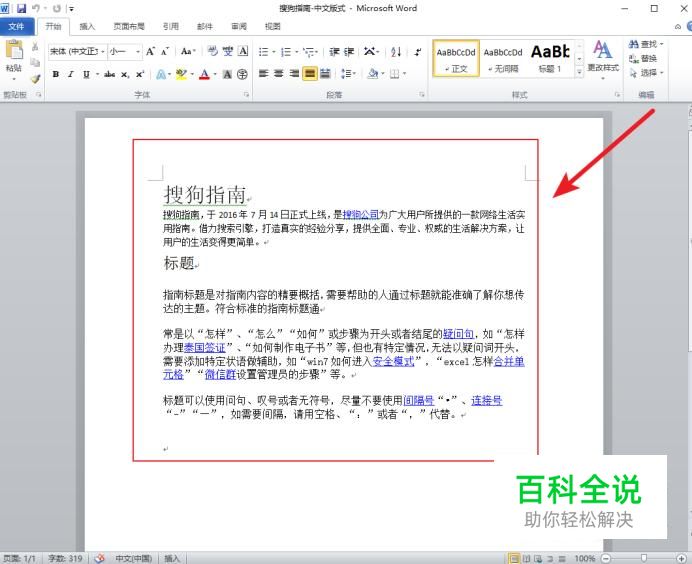
Task: Click the proofing check icon in status bar
Action: [x=100, y=558]
